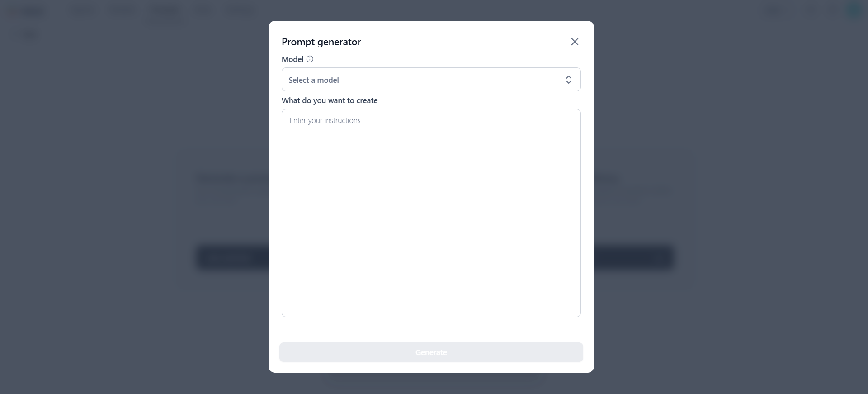Screen dimensions: 868x394
Task: Close the Prompt generator dialog
Action: pyautogui.click(x=575, y=42)
